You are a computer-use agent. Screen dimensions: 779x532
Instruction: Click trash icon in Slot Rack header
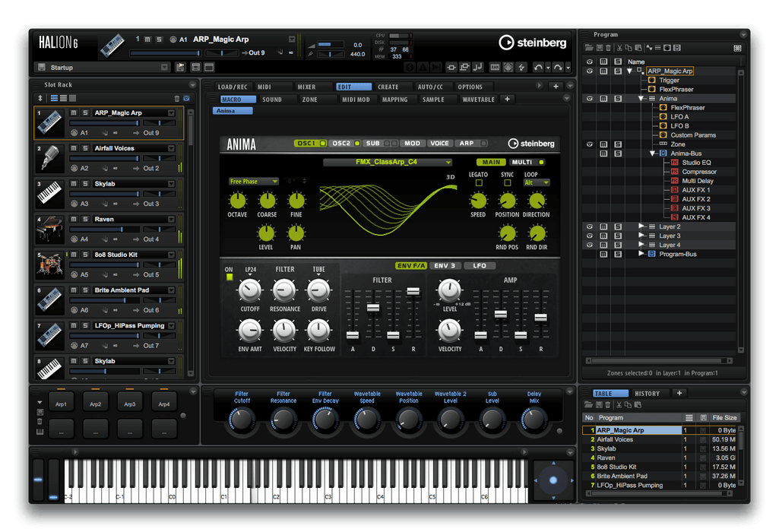(177, 98)
